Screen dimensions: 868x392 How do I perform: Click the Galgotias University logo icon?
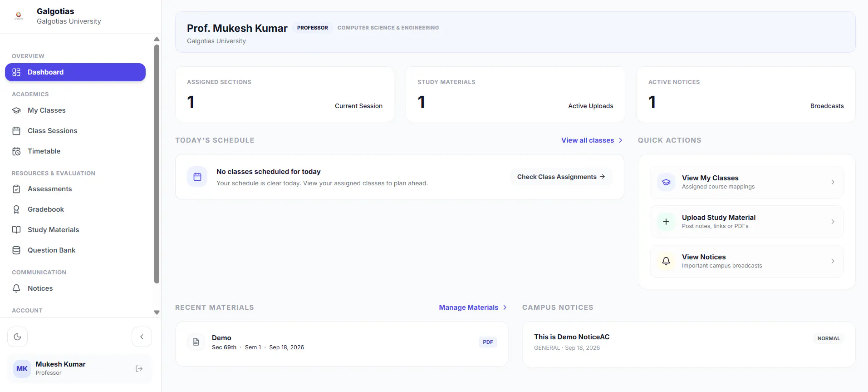pyautogui.click(x=19, y=16)
